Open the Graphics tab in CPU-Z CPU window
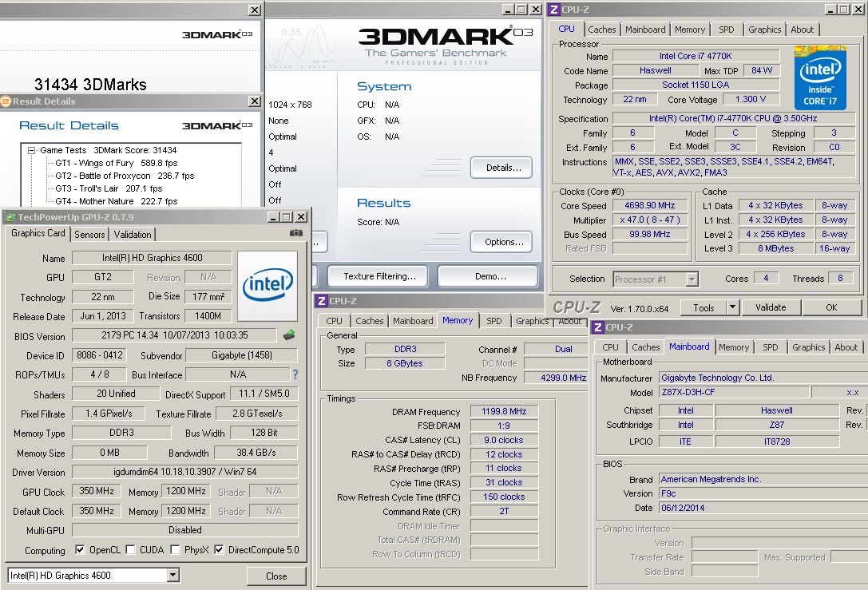 (x=764, y=30)
